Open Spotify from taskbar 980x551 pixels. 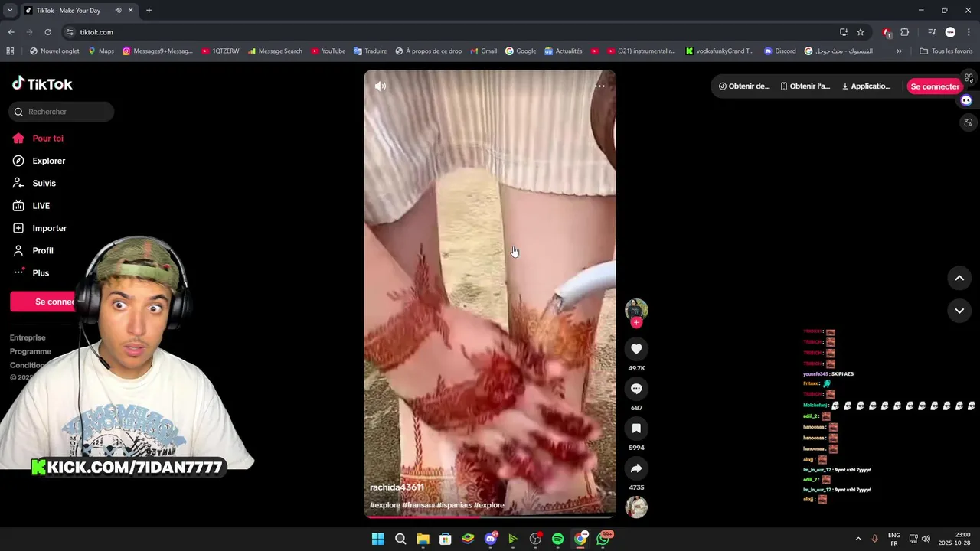click(x=558, y=539)
